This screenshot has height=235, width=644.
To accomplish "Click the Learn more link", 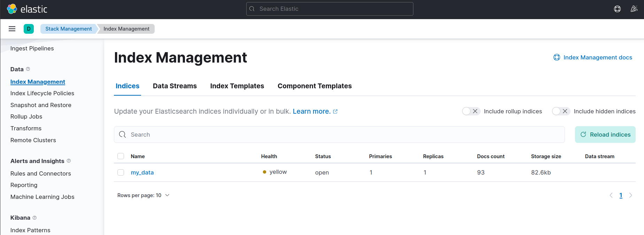I will tap(312, 111).
